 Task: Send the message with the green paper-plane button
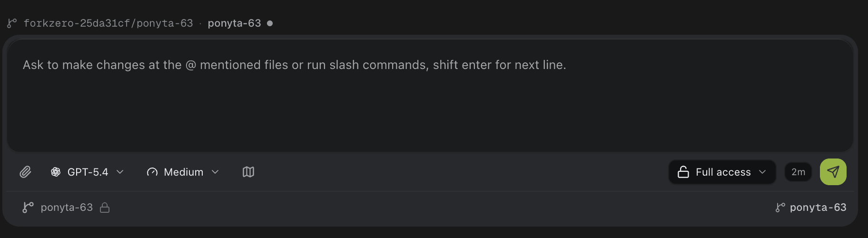833,172
